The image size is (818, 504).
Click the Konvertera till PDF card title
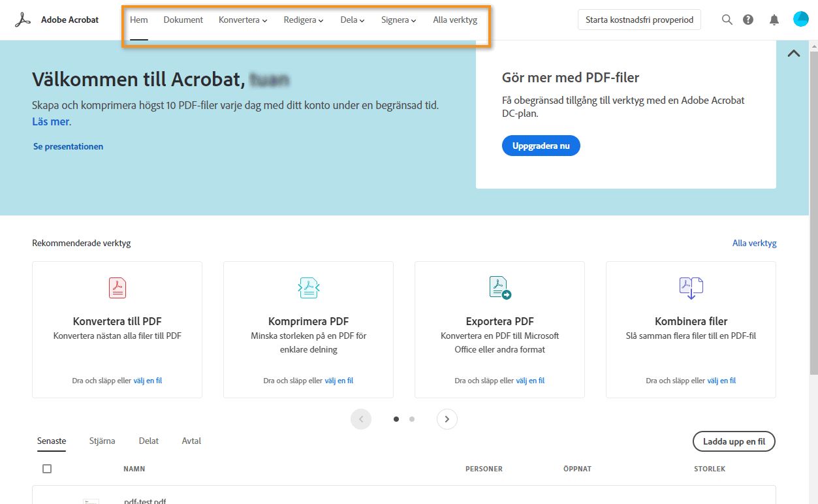coord(118,321)
